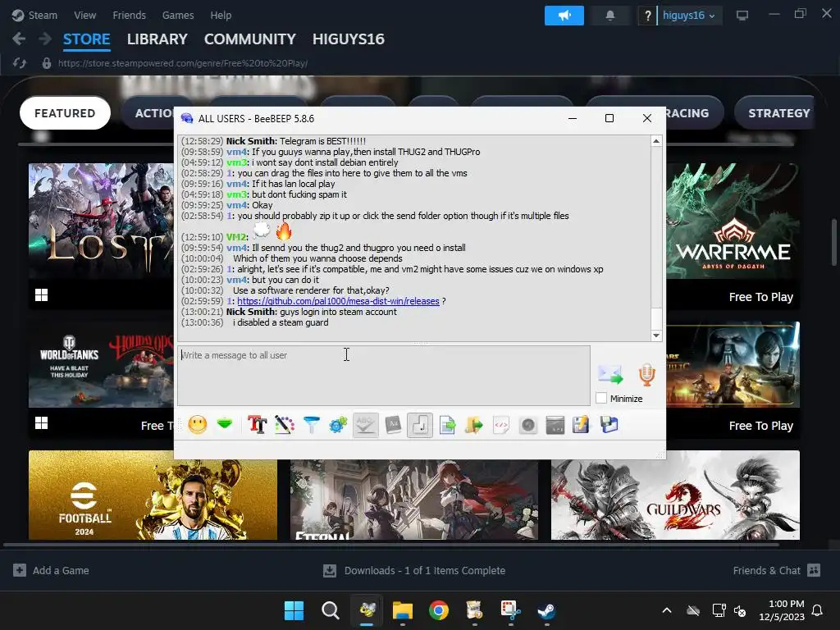The width and height of the screenshot is (840, 630).
Task: Open the Games menu in Steam
Action: point(178,15)
